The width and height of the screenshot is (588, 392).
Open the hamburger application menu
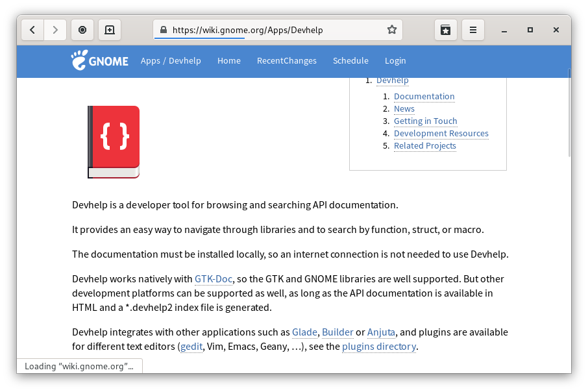click(x=473, y=30)
